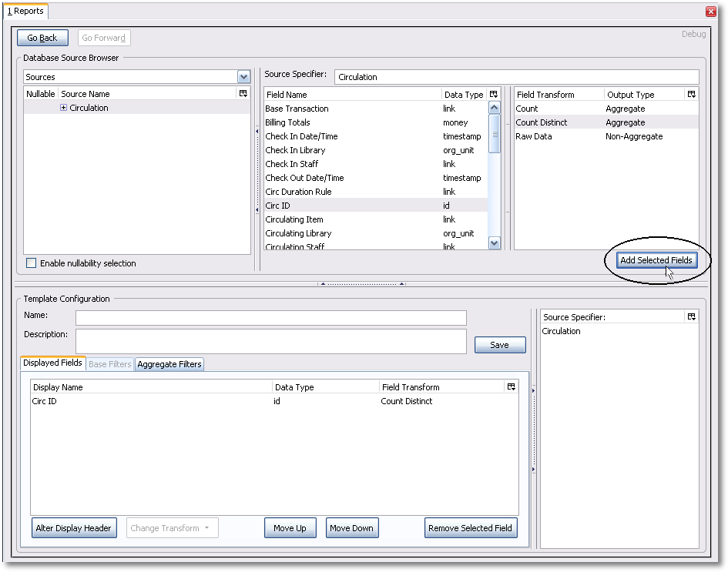Select Count Distinct field transform row

(542, 122)
